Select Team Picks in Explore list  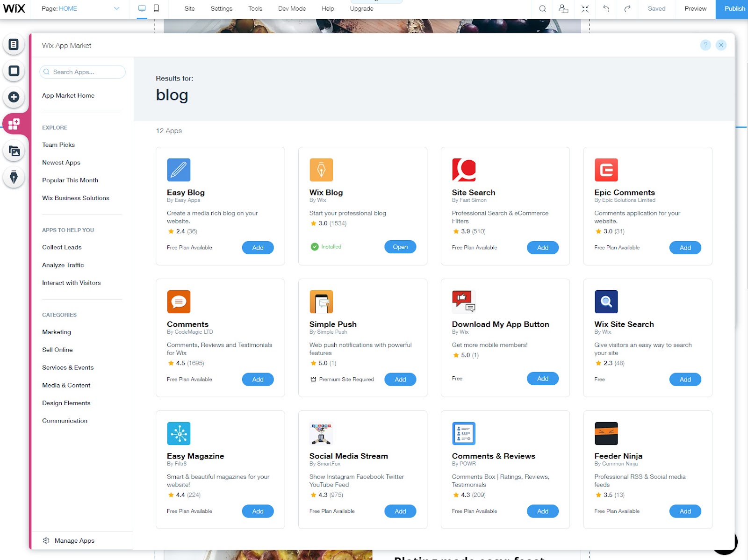tap(58, 145)
